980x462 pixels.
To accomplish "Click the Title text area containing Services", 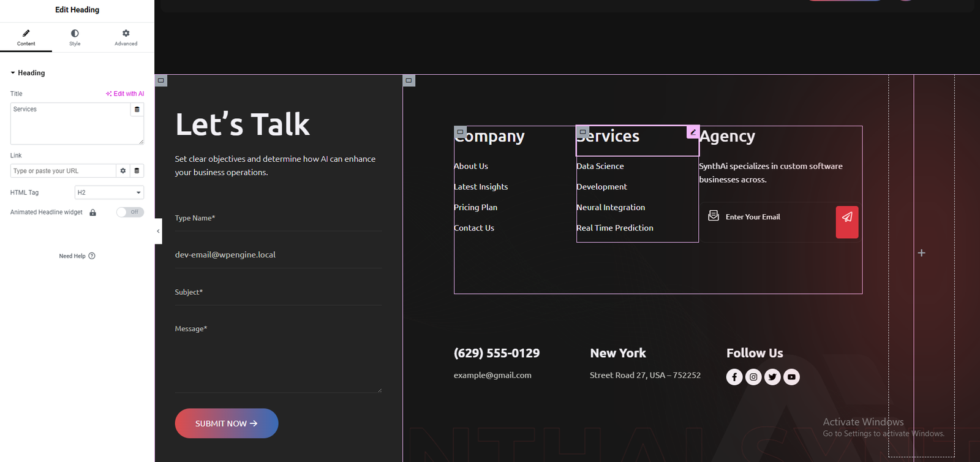I will click(70, 124).
